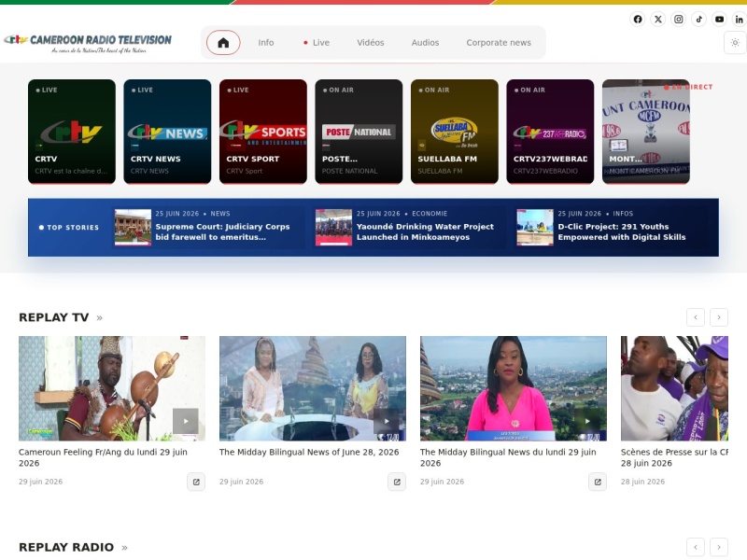The height and width of the screenshot is (560, 747).
Task: Go to previous REPLAY TV slide
Action: [696, 317]
